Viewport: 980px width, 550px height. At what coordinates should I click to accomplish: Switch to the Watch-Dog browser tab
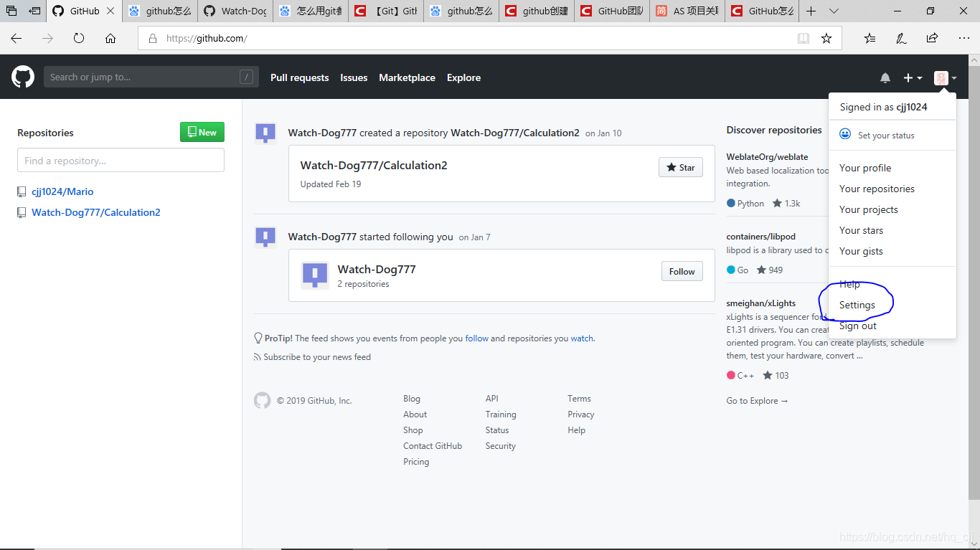point(235,11)
